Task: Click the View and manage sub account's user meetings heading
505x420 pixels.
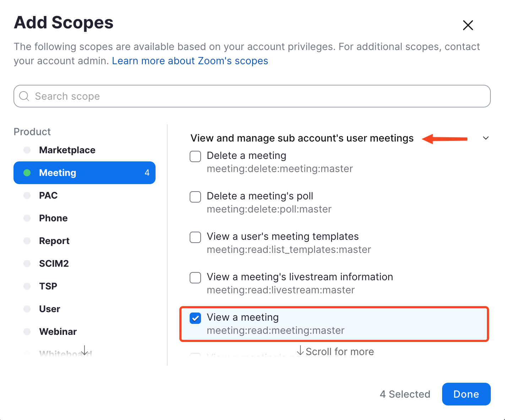Action: 302,138
